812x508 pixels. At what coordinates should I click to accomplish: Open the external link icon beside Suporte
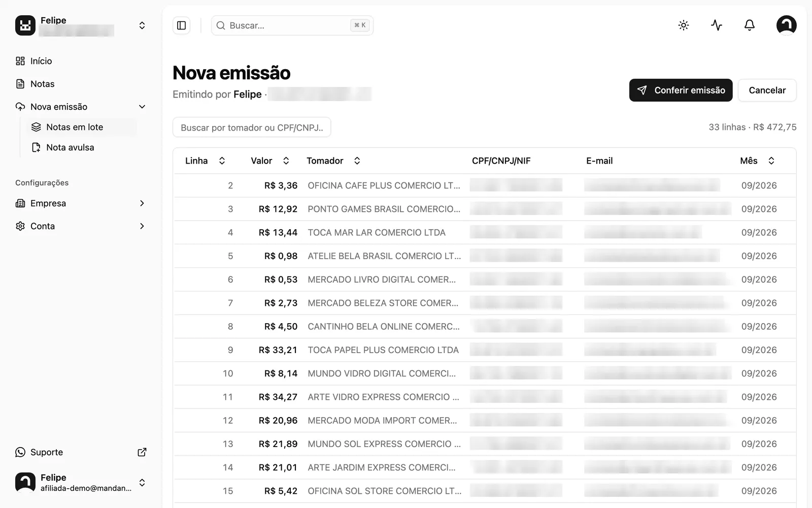pos(142,452)
